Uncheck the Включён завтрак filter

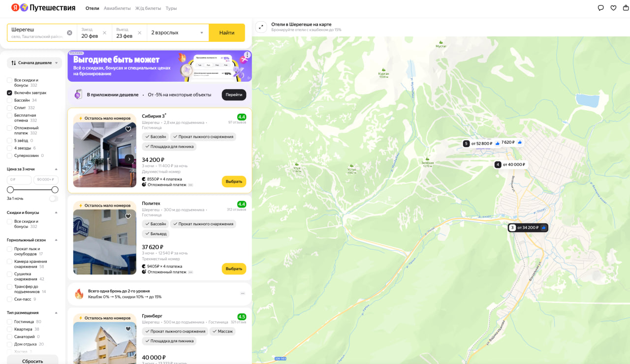click(x=9, y=93)
